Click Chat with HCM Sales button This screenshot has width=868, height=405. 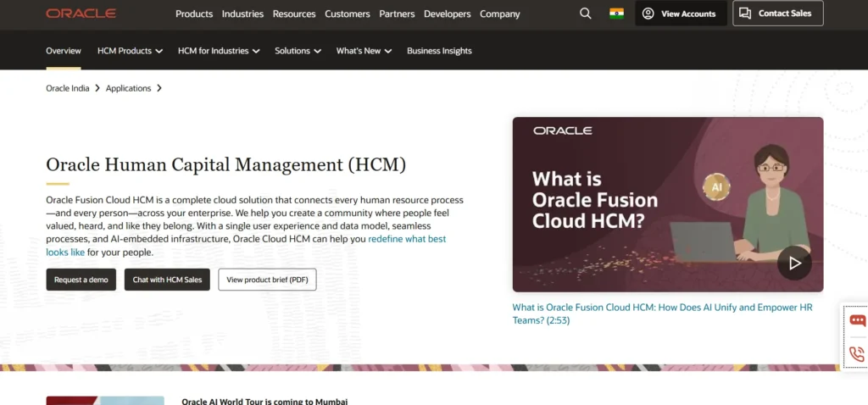tap(167, 280)
